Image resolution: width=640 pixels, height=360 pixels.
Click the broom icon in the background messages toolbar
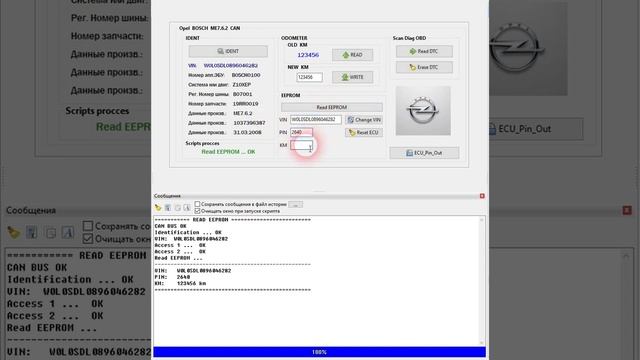(x=13, y=233)
